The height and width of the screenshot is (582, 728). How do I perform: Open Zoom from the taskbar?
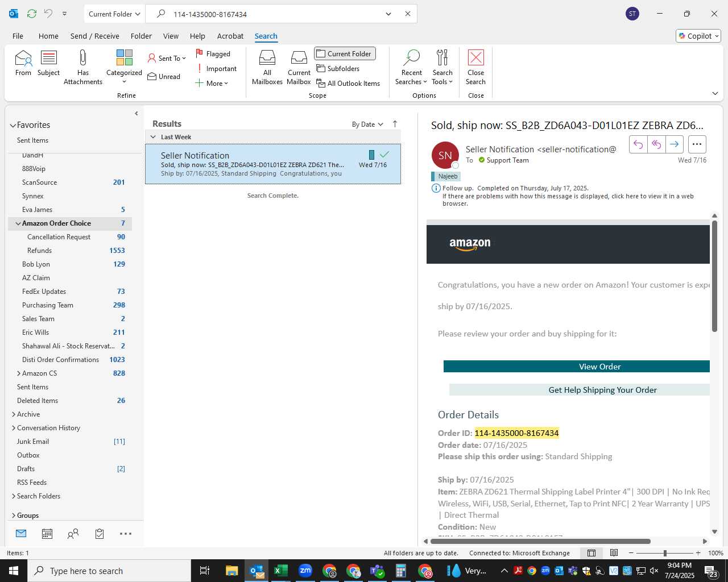coord(305,571)
